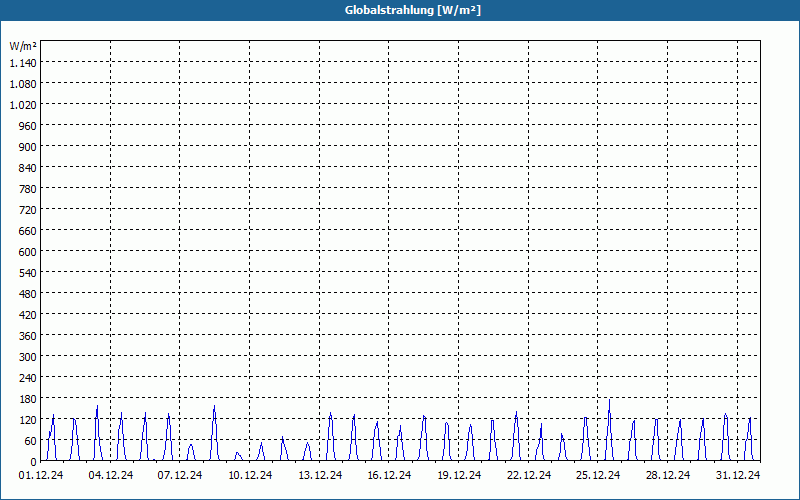
Task: Click the 180 y-axis label
Action: click(28, 398)
